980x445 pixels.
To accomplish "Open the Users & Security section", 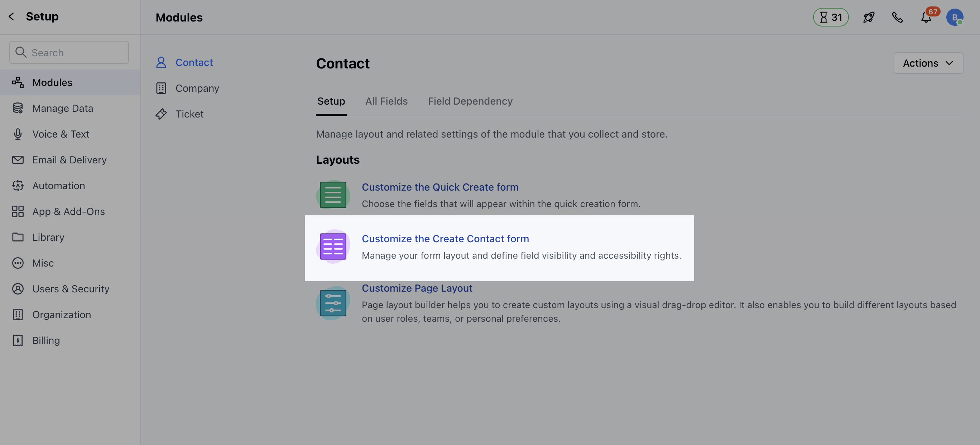I will 71,288.
